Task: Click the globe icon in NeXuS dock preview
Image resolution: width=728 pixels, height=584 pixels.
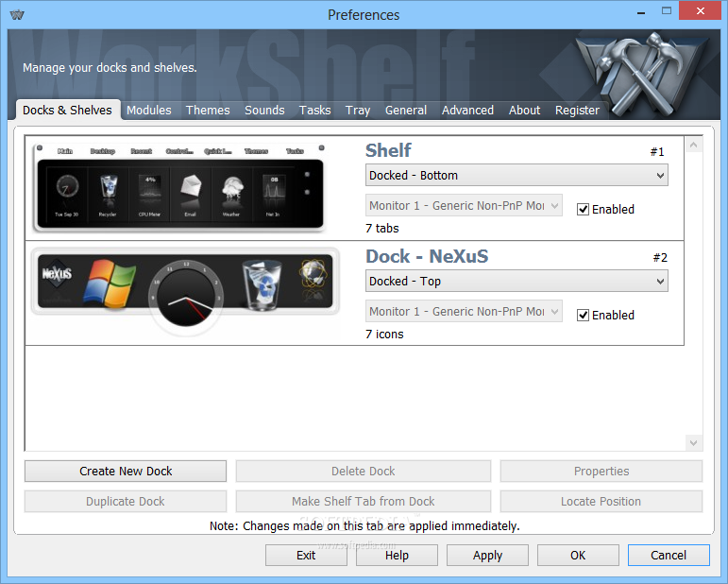Action: pos(313,274)
